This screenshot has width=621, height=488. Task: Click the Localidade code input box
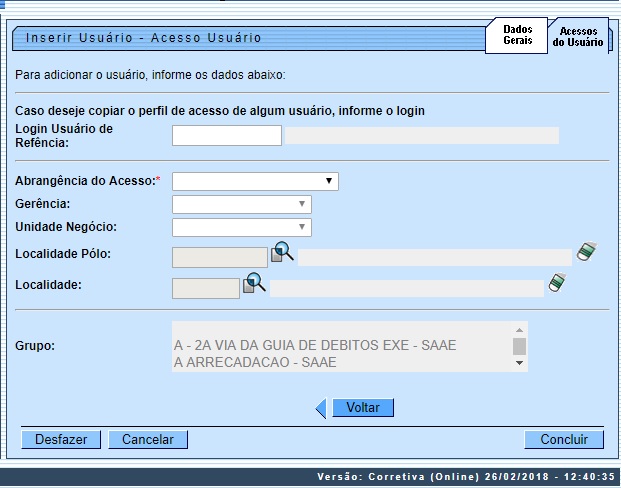coord(206,289)
